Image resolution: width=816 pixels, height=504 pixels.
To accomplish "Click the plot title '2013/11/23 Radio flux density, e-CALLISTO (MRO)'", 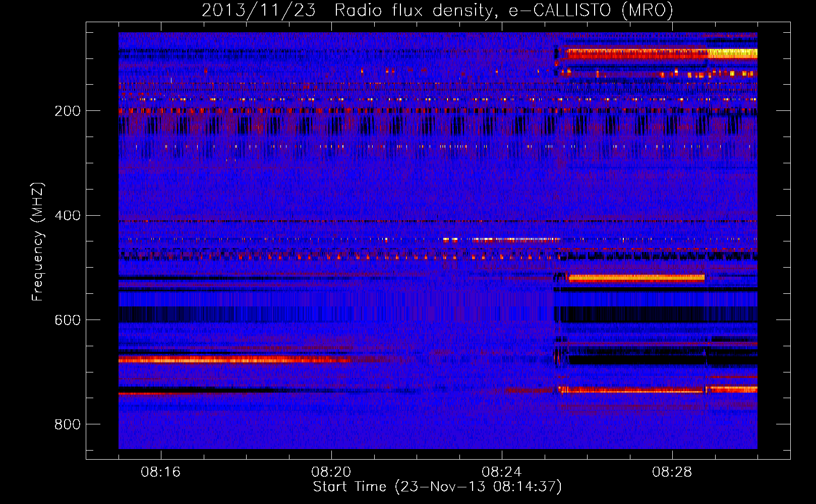I will click(x=437, y=10).
